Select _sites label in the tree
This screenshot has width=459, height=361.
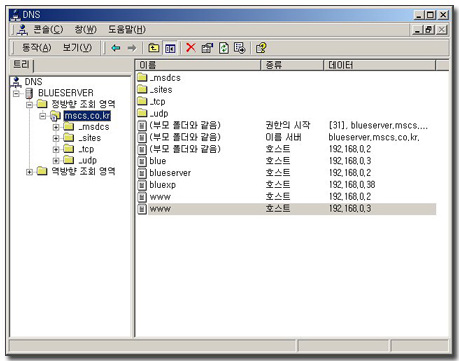click(x=90, y=138)
